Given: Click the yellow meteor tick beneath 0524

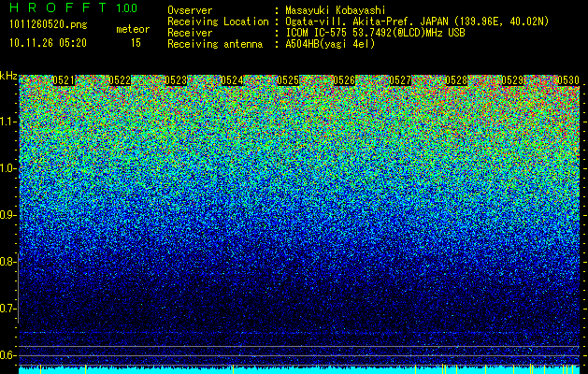Looking at the screenshot, I should point(234,369).
